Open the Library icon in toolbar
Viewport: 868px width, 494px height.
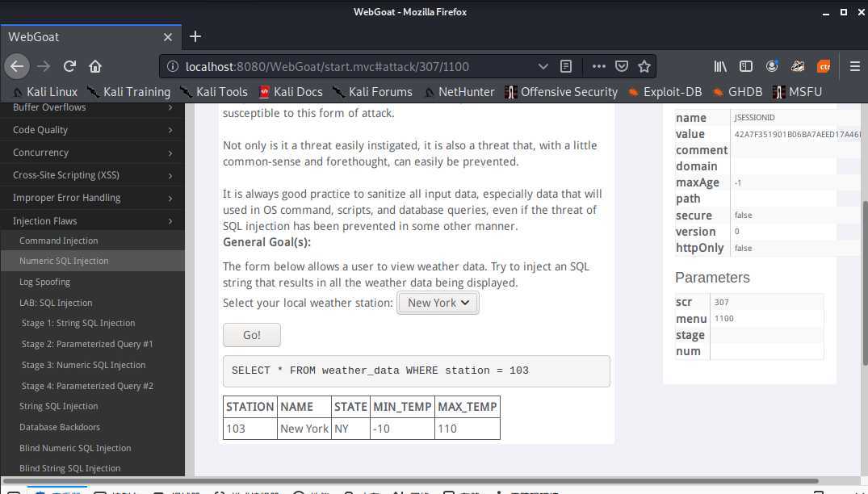[x=719, y=66]
